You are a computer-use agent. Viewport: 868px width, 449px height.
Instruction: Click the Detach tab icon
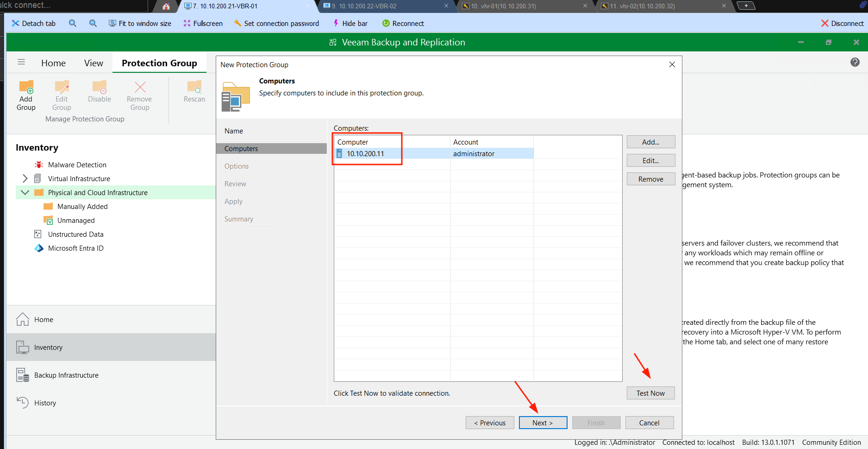pos(16,23)
